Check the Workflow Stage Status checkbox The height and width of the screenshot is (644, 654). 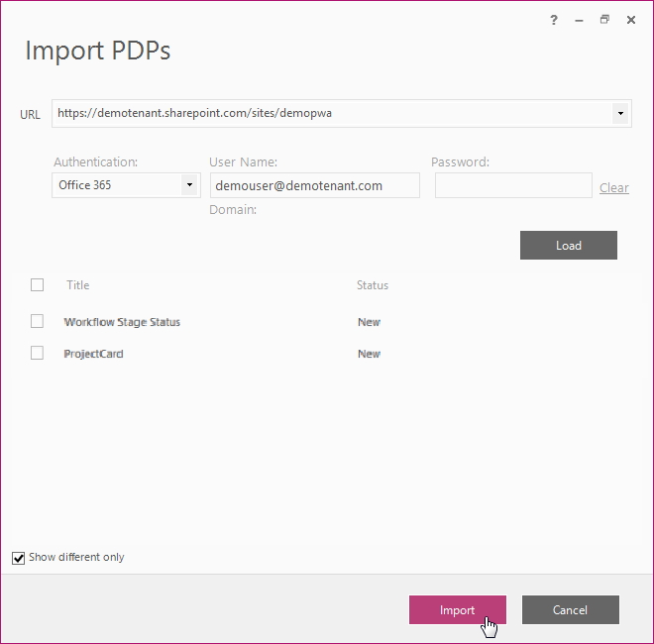click(38, 321)
